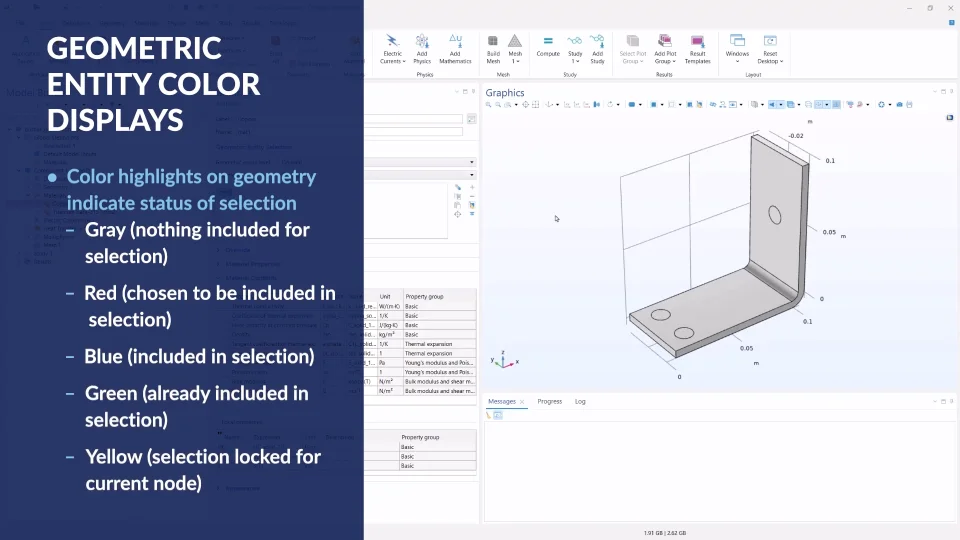Viewport: 960px width, 540px height.
Task: Toggle the blue rounded transparency button in Graphics toolbar
Action: (x=631, y=105)
